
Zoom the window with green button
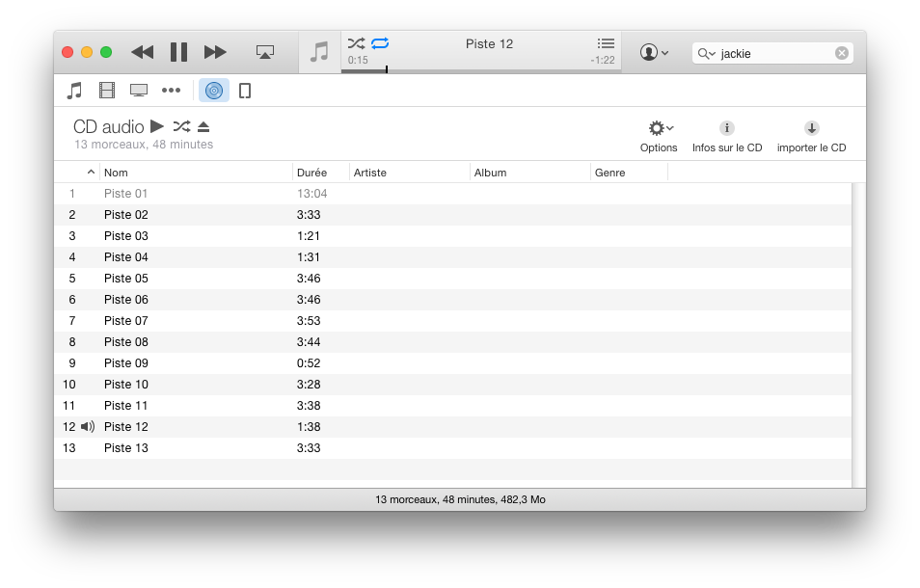pyautogui.click(x=106, y=52)
